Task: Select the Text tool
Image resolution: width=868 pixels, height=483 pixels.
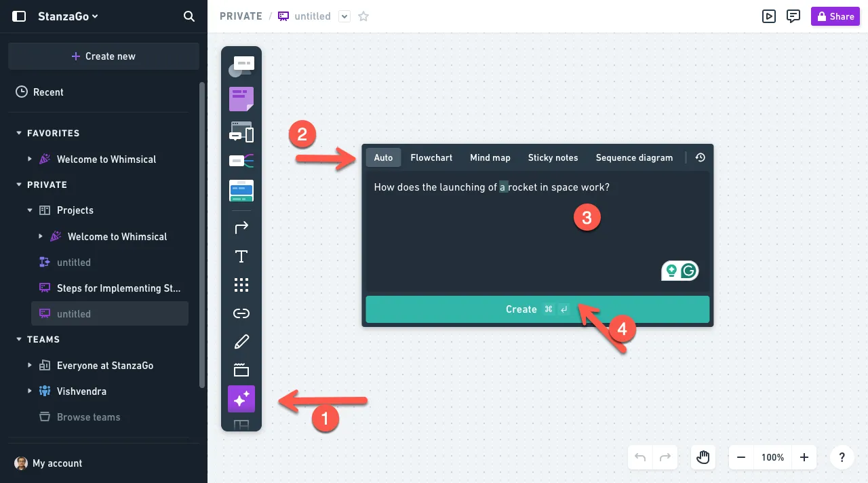Action: [x=241, y=256]
